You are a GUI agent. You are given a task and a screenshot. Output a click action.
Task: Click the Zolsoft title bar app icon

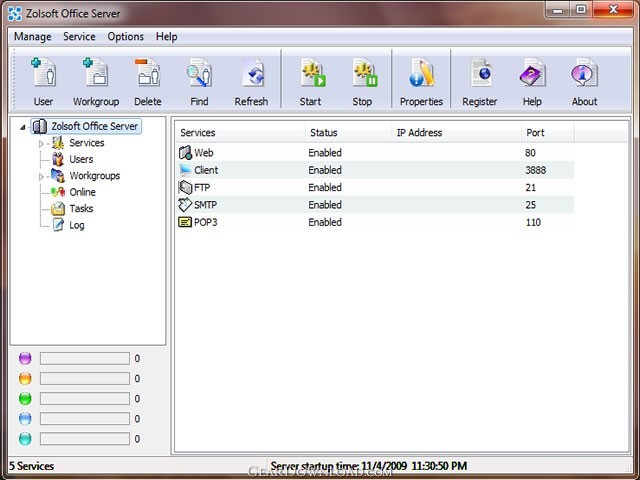[15, 13]
